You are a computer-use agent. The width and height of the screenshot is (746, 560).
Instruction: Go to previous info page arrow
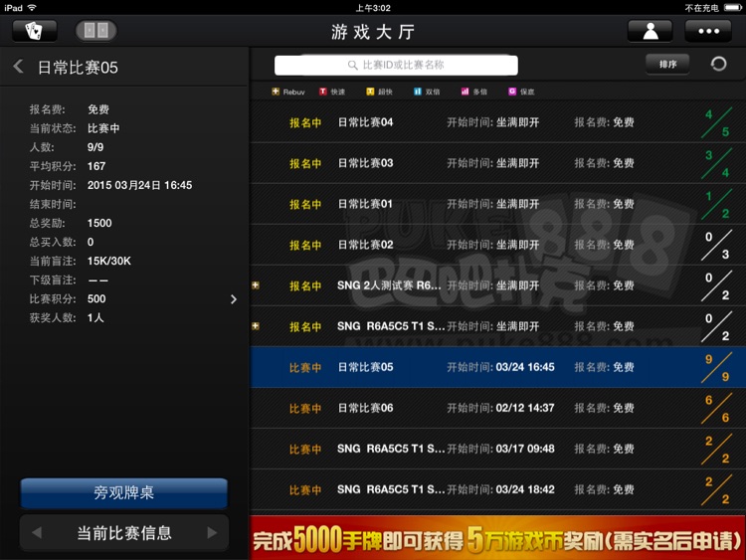37,533
